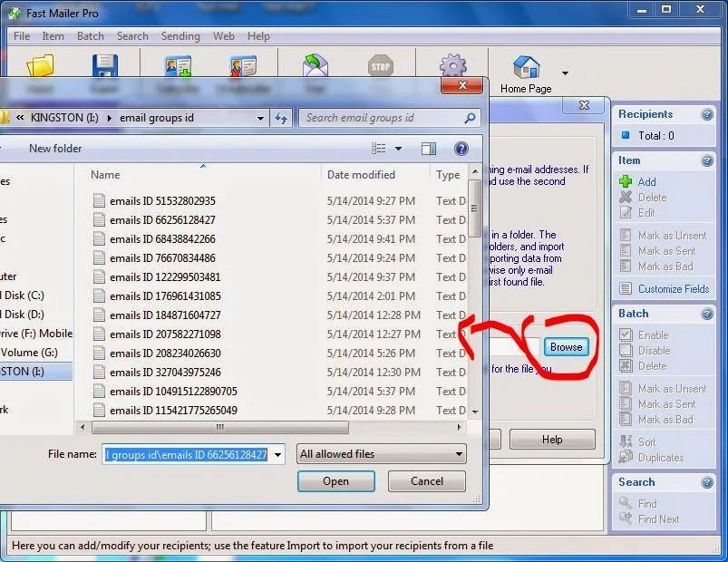Open the Search menu
Screen dimensions: 728x562
click(x=132, y=36)
